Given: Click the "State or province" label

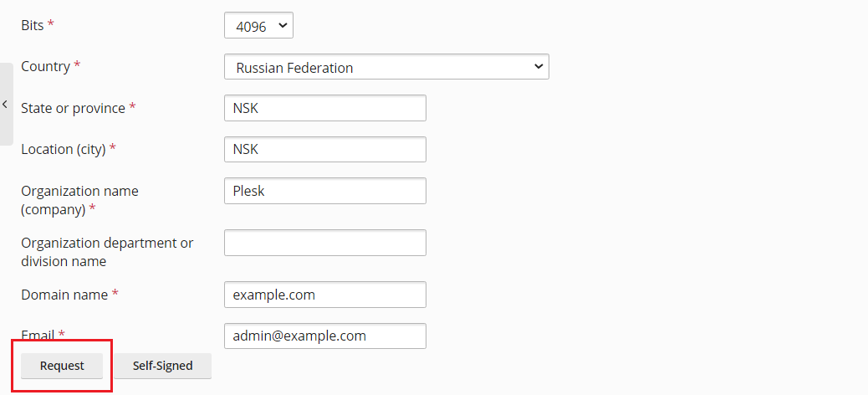Looking at the screenshot, I should pyautogui.click(x=73, y=108).
